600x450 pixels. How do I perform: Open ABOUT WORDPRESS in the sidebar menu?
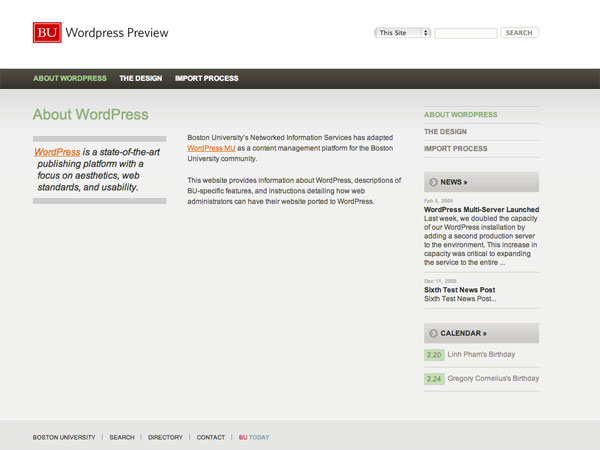pyautogui.click(x=461, y=114)
